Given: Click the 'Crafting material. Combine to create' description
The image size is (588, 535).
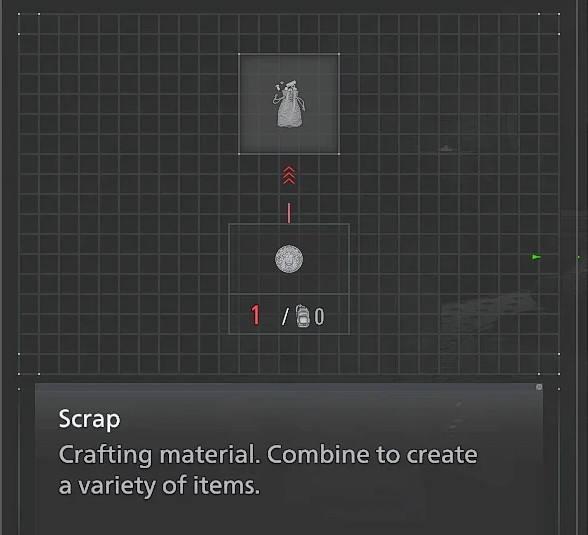Looking at the screenshot, I should pos(268,455).
